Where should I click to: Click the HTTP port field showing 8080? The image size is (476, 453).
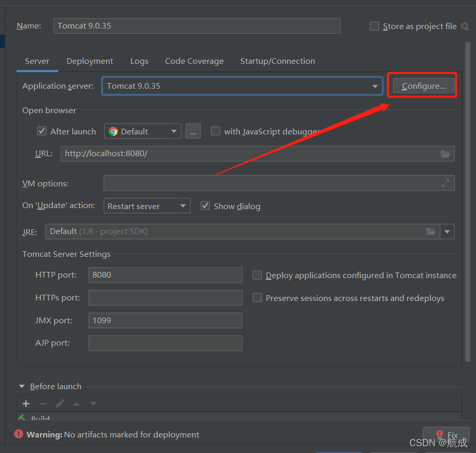(166, 275)
